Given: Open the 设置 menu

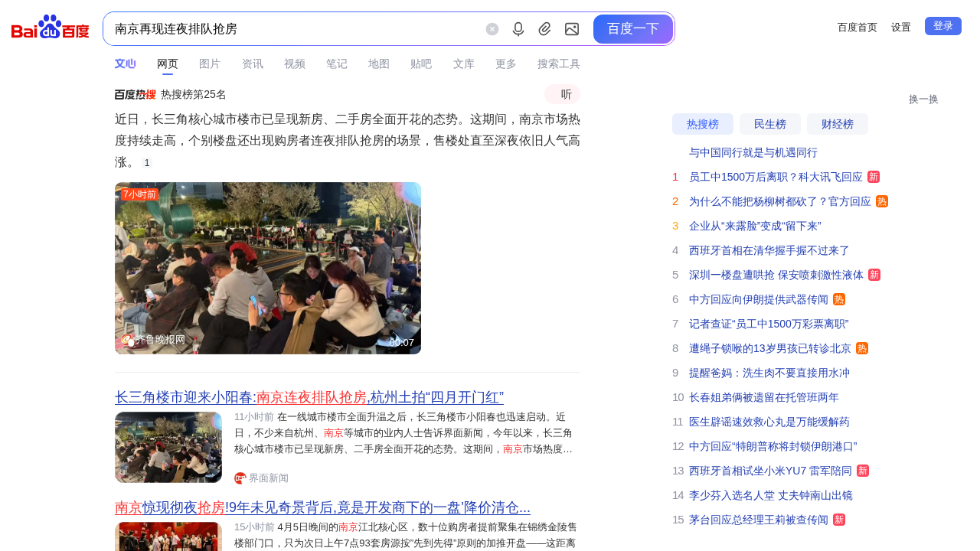Looking at the screenshot, I should [900, 27].
